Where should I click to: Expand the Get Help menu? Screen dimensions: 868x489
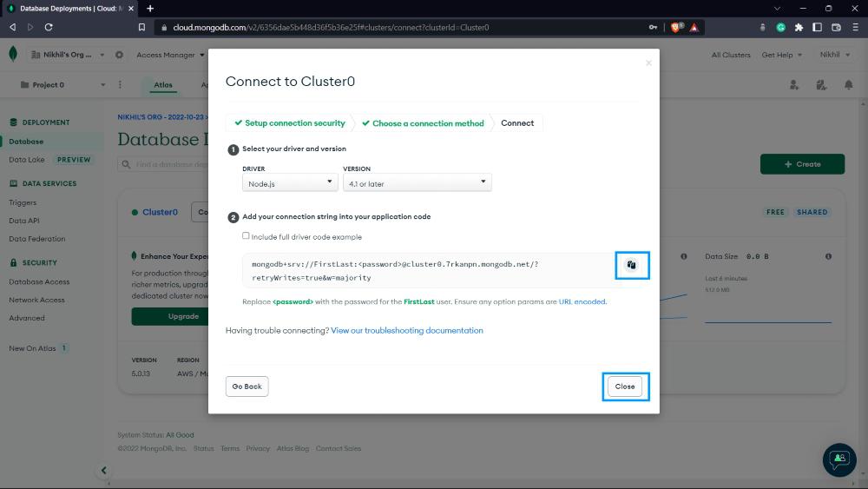[x=782, y=55]
